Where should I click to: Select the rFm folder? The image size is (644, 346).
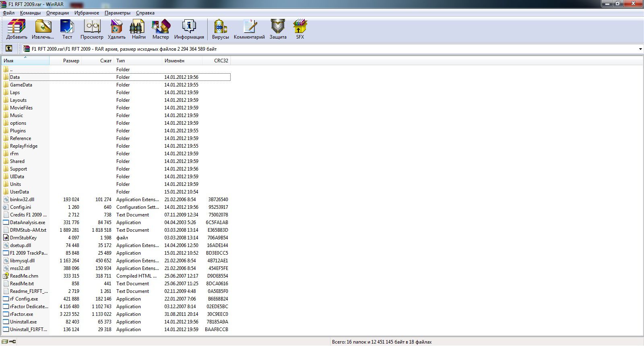[14, 154]
